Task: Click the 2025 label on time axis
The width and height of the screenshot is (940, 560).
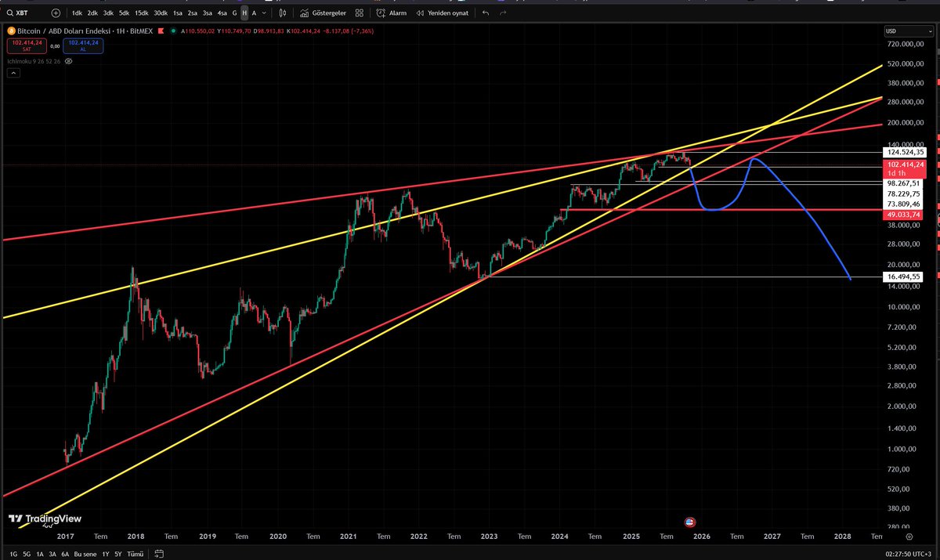Action: 631,537
